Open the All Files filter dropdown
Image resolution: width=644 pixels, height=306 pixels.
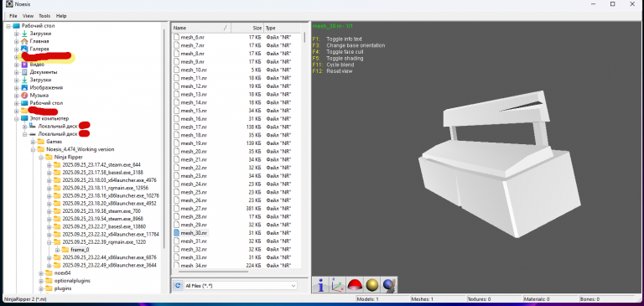[241, 286]
